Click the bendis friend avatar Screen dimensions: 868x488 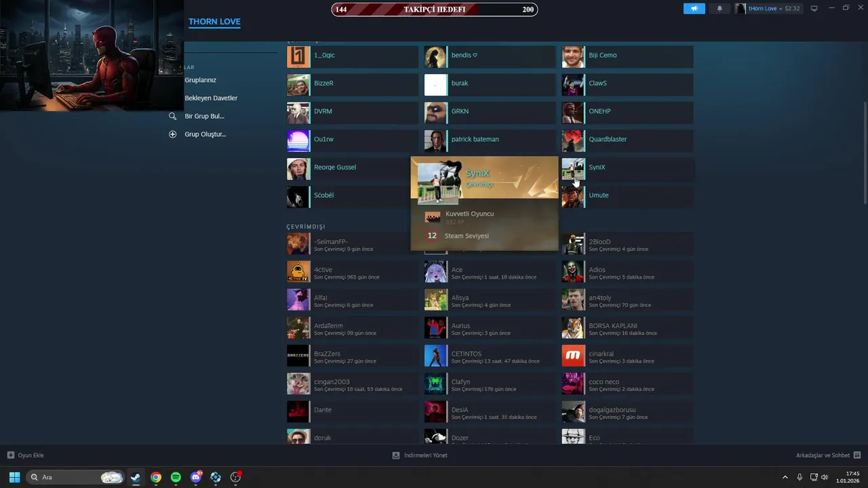[435, 56]
